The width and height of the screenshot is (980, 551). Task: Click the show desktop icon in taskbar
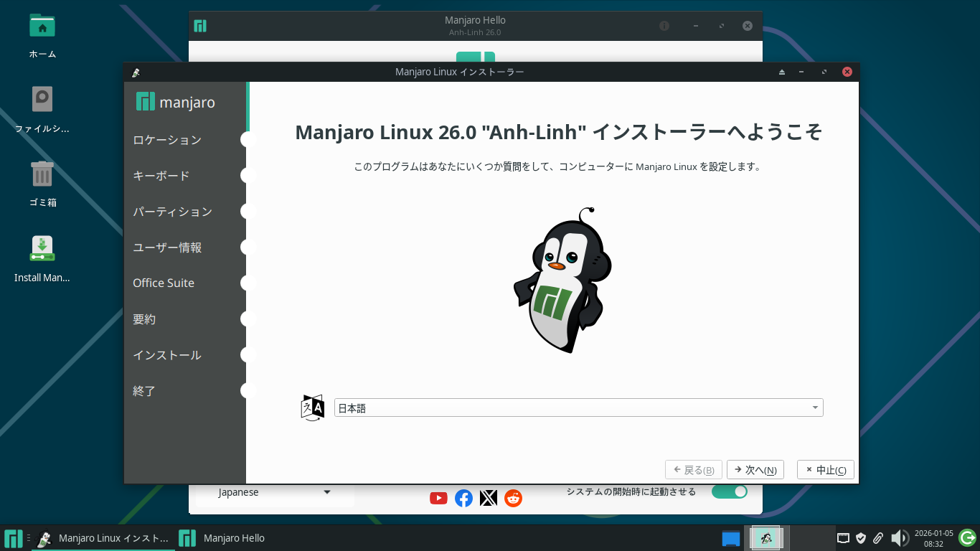[x=730, y=538]
